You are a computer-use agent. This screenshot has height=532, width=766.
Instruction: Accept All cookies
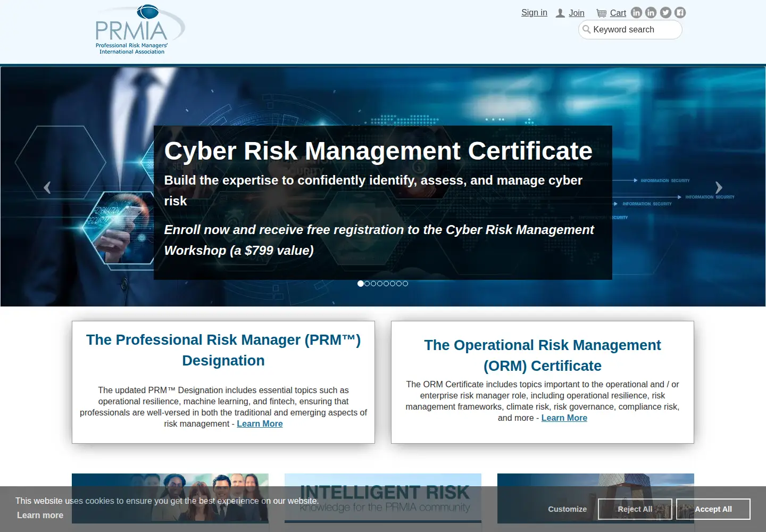713,509
